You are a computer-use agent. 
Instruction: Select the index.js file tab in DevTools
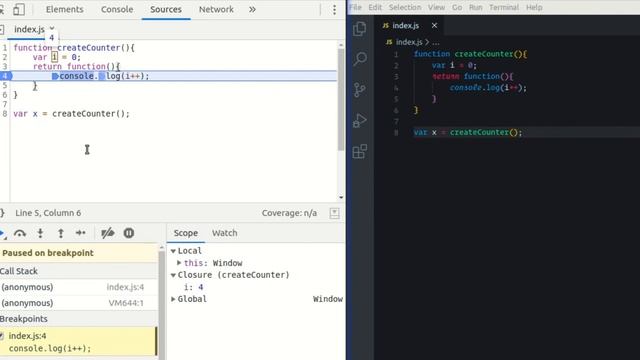tap(29, 29)
